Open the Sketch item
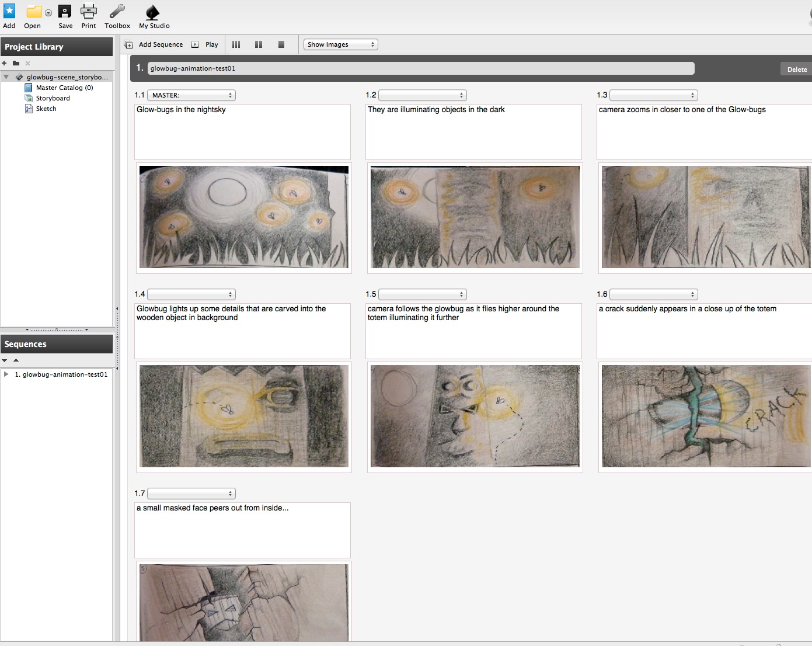 (x=46, y=109)
